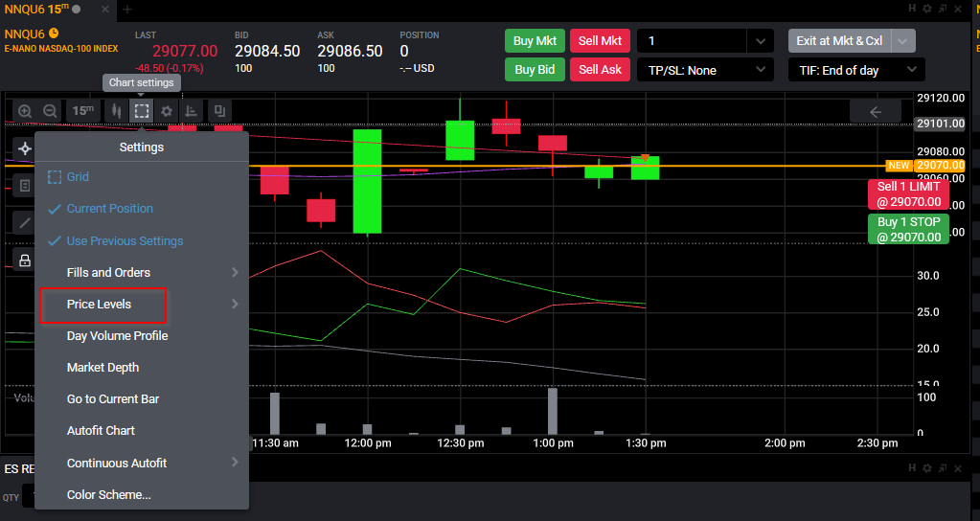
Task: Click the tall green 12:00 pm candle
Action: coord(368,181)
